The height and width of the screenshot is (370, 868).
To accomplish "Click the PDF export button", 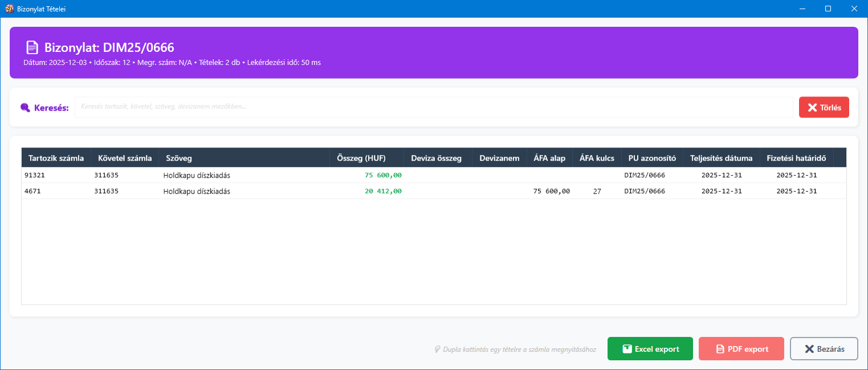I will pos(741,349).
